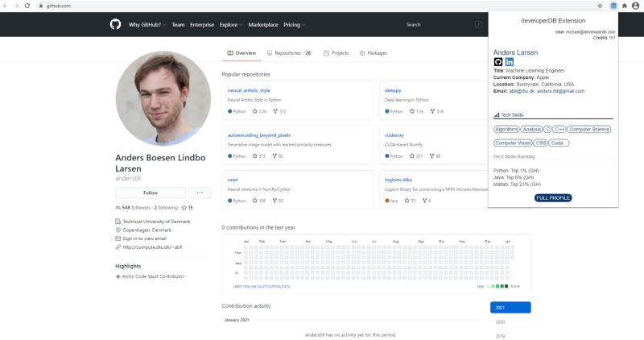Click the Python language dot on nnet
This screenshot has height=340, width=644.
pyautogui.click(x=230, y=201)
